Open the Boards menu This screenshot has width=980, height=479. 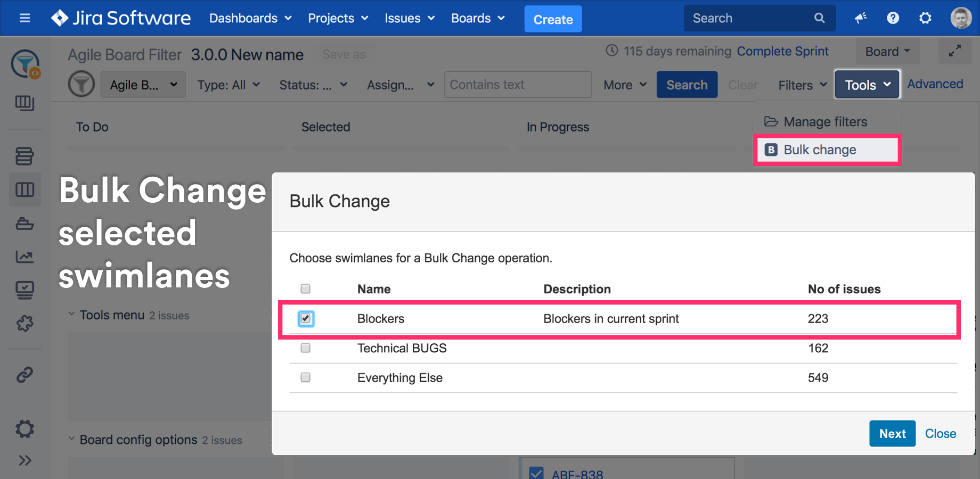477,18
